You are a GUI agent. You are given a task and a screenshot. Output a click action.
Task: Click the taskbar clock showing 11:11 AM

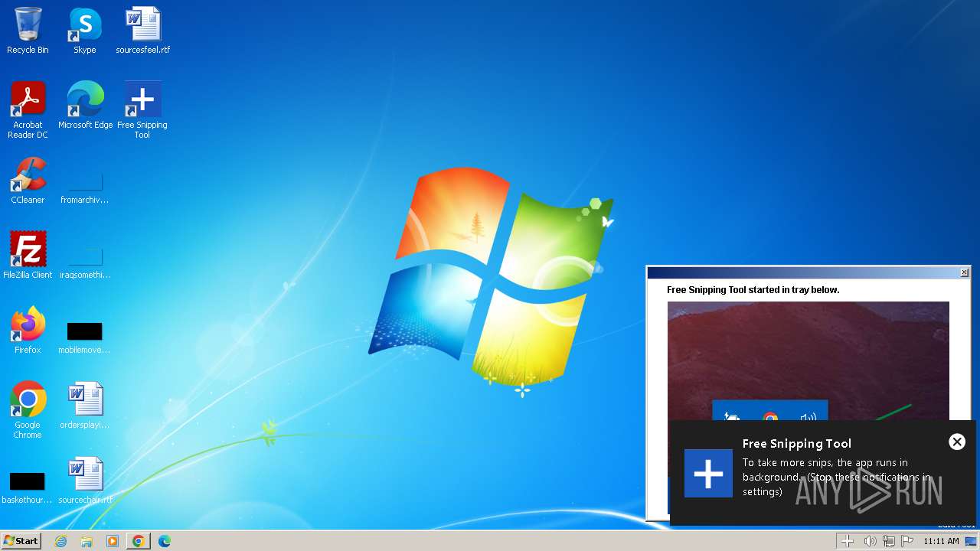click(941, 541)
